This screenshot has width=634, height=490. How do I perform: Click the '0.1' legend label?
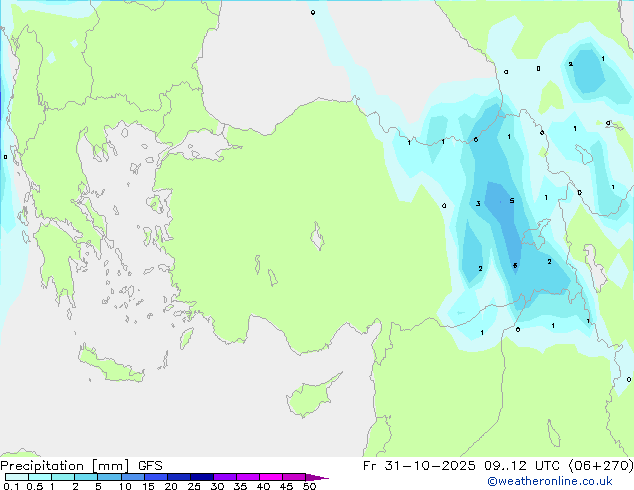11,486
